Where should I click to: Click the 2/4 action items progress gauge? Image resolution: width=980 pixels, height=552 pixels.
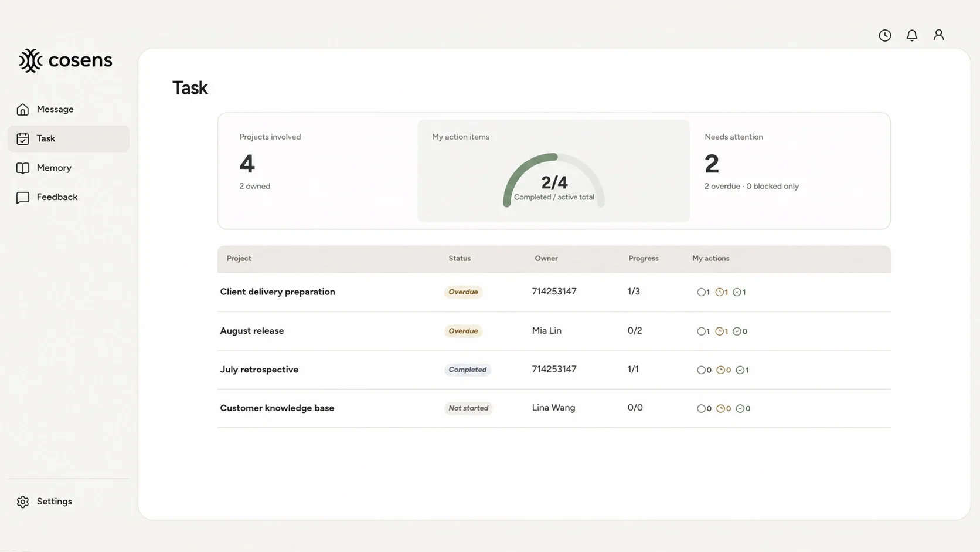pyautogui.click(x=554, y=180)
